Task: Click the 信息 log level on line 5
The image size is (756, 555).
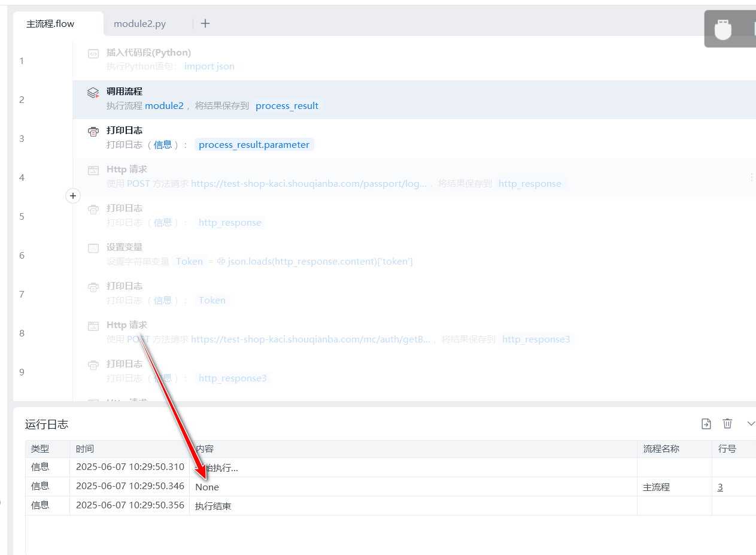Action: coord(163,223)
